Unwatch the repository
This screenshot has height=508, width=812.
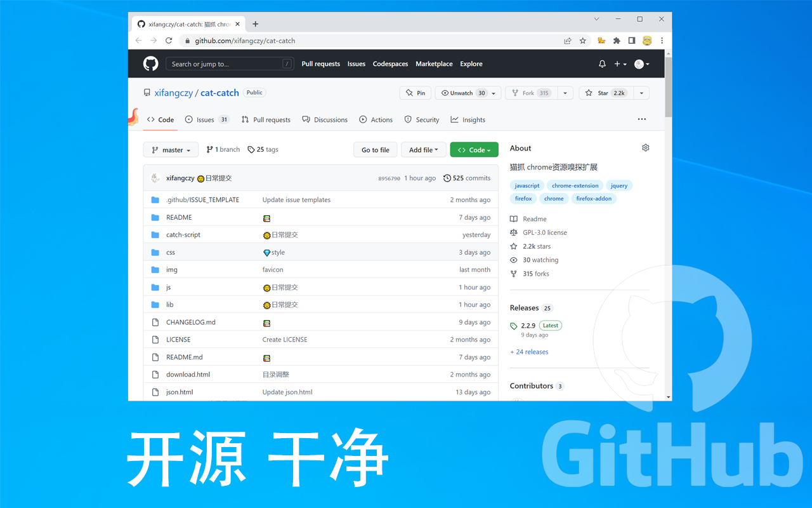click(461, 93)
